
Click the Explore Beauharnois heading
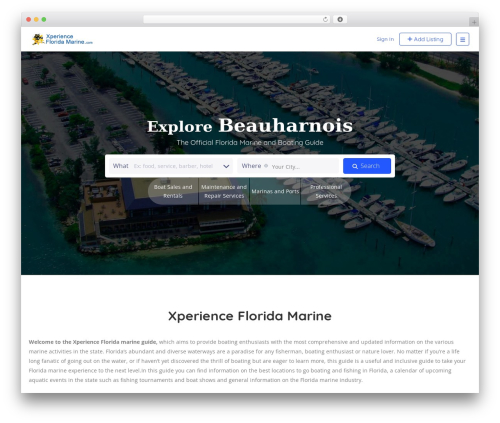[250, 126]
